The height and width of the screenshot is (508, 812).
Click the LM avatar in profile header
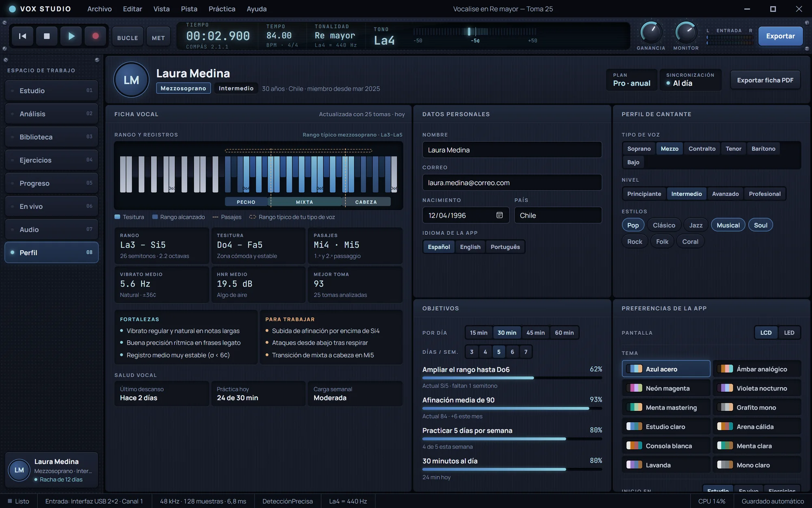pos(131,80)
